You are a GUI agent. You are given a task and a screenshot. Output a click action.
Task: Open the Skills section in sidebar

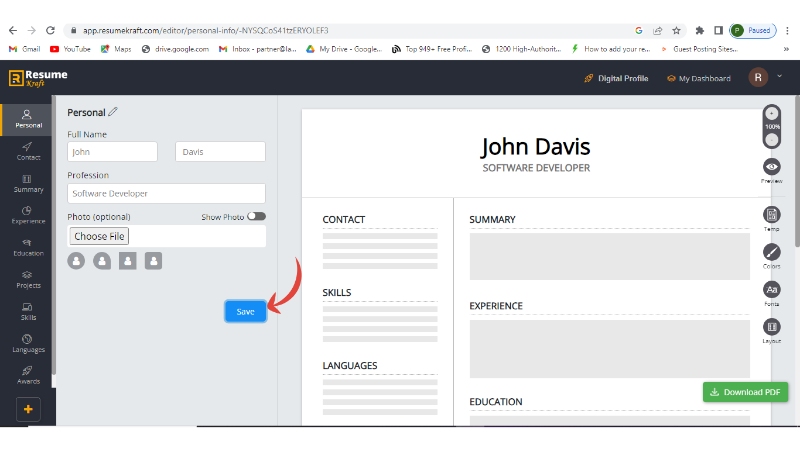pos(27,311)
